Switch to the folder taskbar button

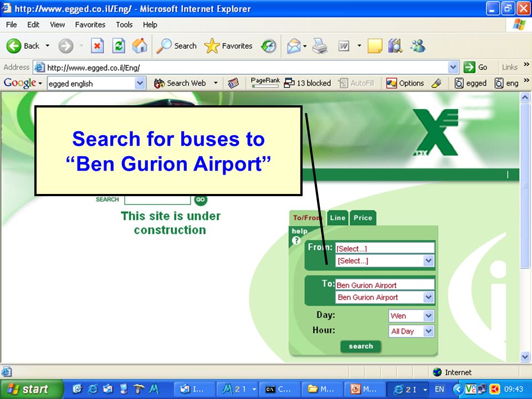click(323, 389)
